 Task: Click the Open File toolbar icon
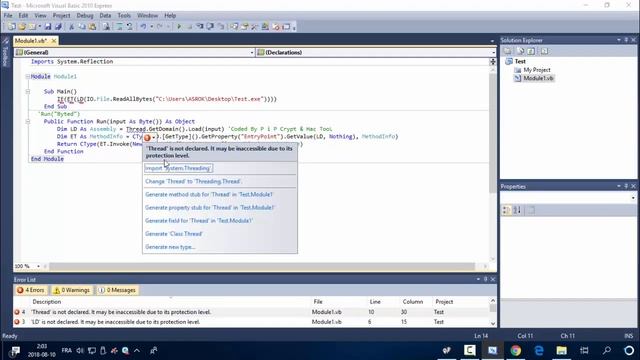pyautogui.click(x=22, y=27)
